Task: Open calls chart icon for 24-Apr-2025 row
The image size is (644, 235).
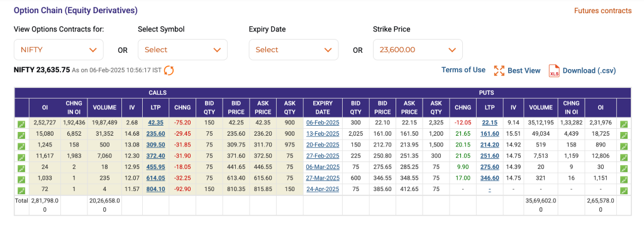Action: (21, 190)
